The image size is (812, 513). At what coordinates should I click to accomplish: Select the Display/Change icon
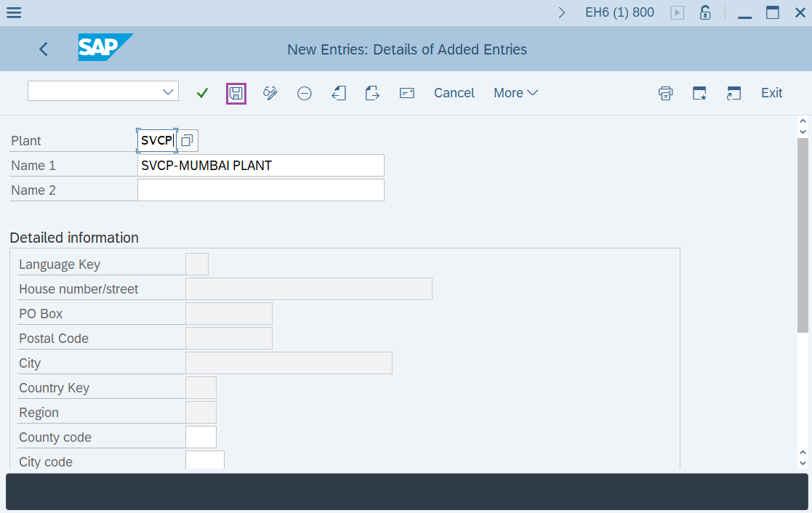point(270,93)
